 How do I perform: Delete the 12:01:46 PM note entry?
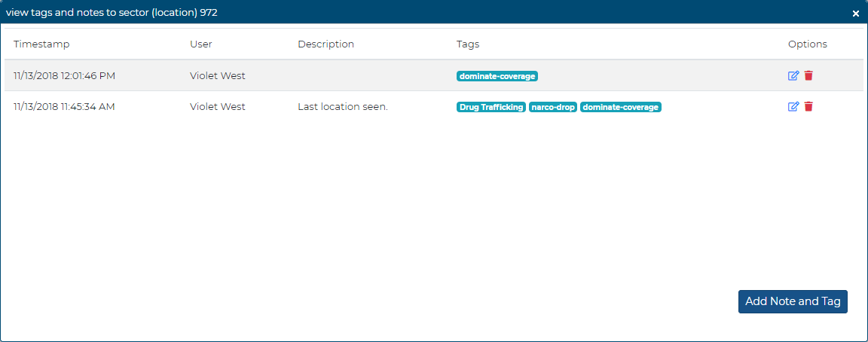click(x=808, y=75)
